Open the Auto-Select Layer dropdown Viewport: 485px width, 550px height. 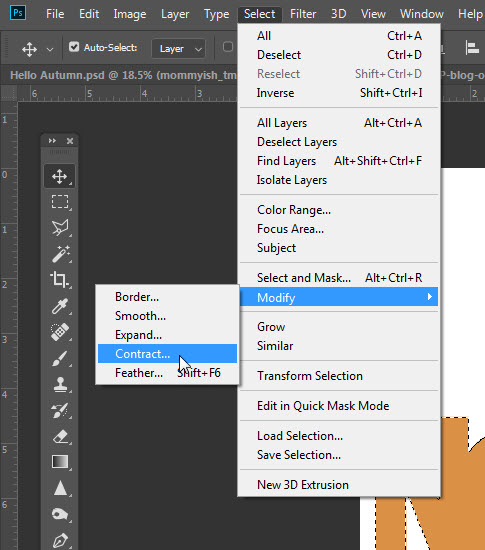179,48
